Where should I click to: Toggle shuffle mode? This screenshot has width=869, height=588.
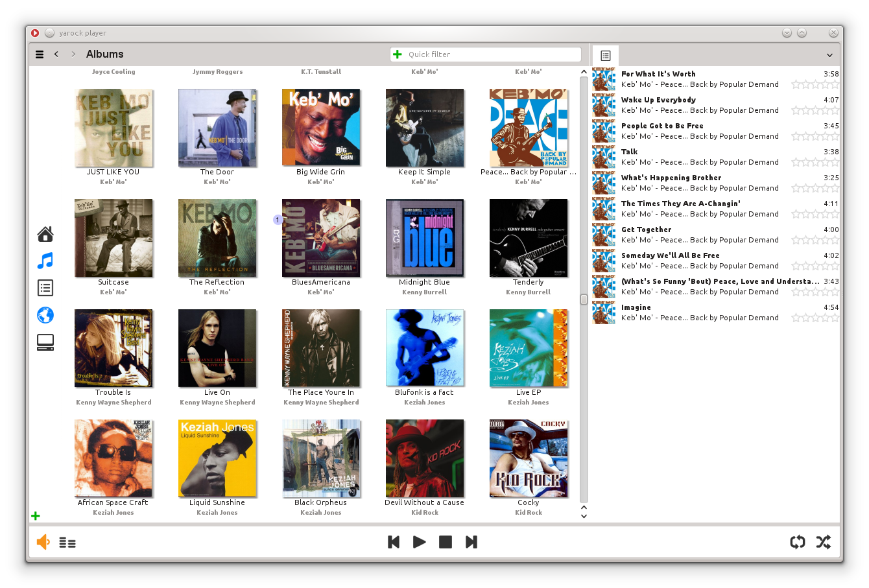pyautogui.click(x=824, y=542)
